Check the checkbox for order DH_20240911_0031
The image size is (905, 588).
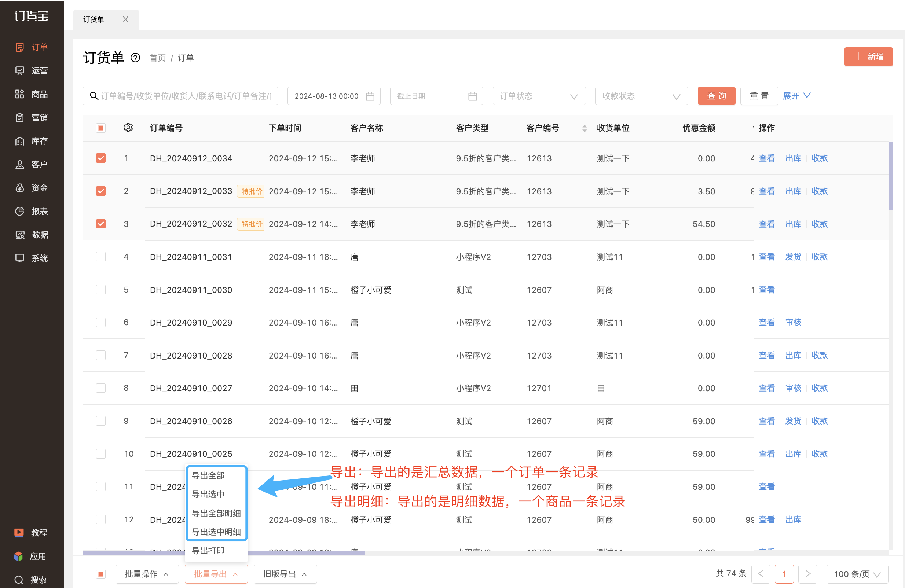pyautogui.click(x=101, y=257)
